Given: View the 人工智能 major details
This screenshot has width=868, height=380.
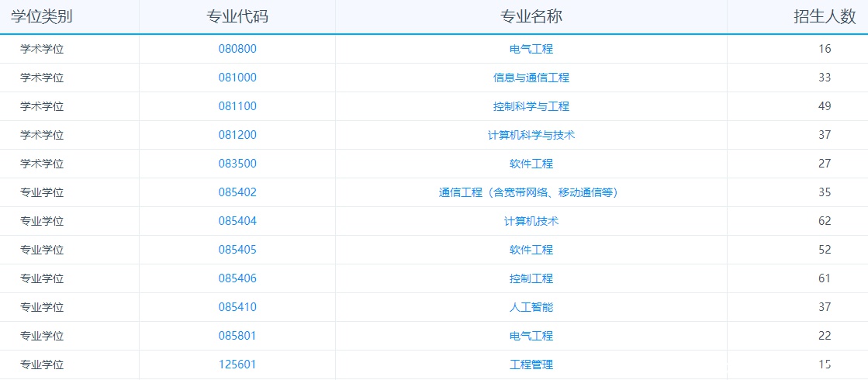Looking at the screenshot, I should pyautogui.click(x=531, y=307).
